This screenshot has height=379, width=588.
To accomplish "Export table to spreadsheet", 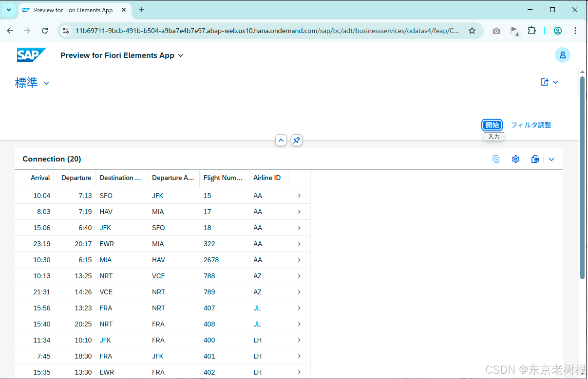I will pyautogui.click(x=535, y=159).
